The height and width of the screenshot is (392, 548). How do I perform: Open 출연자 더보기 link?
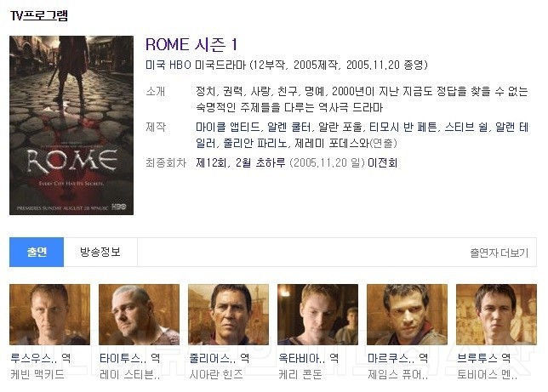(499, 253)
